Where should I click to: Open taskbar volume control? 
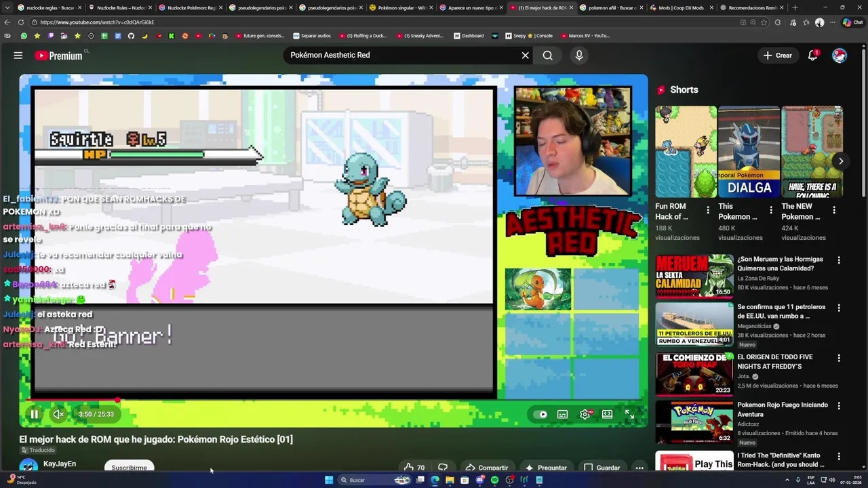click(832, 480)
